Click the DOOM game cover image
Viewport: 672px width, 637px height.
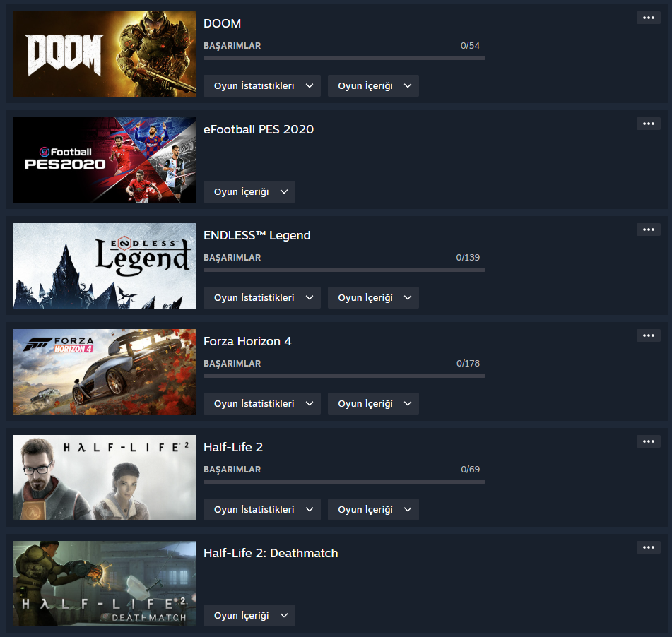click(105, 54)
